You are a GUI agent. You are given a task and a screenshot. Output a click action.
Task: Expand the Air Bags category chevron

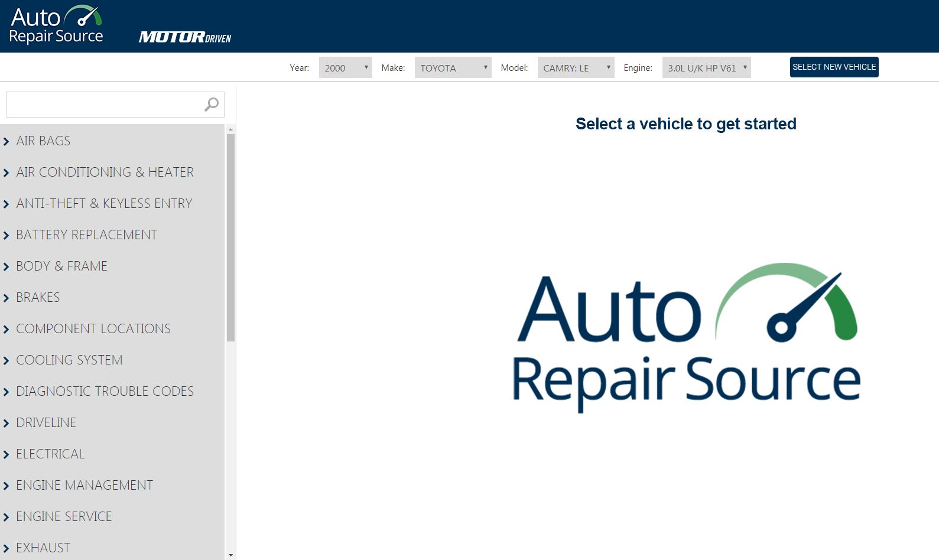[x=7, y=142]
